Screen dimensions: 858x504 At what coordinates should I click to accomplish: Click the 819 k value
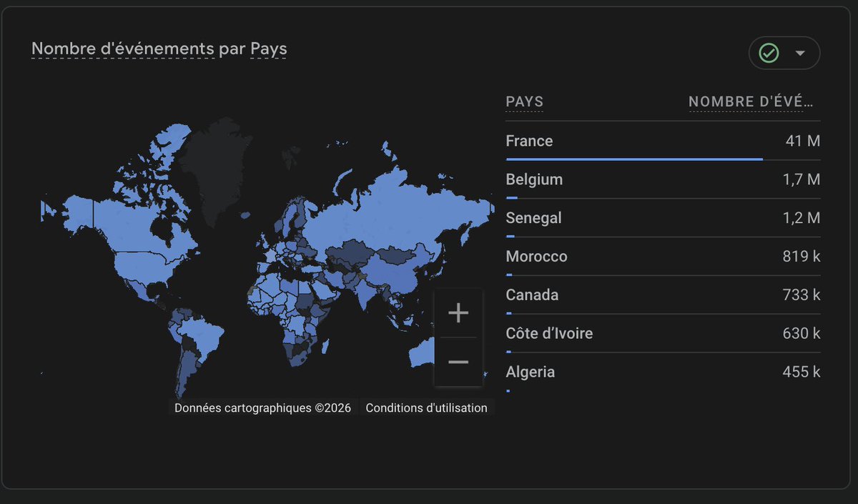[x=802, y=257]
